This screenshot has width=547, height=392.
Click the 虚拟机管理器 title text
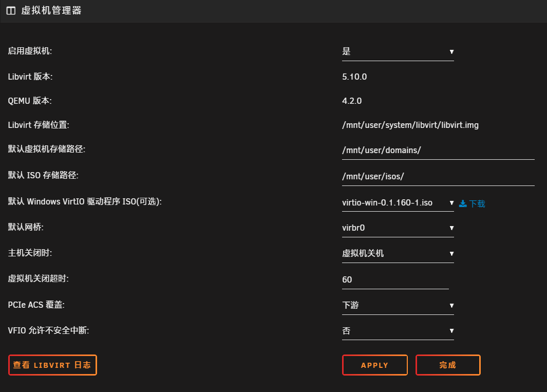tap(51, 11)
